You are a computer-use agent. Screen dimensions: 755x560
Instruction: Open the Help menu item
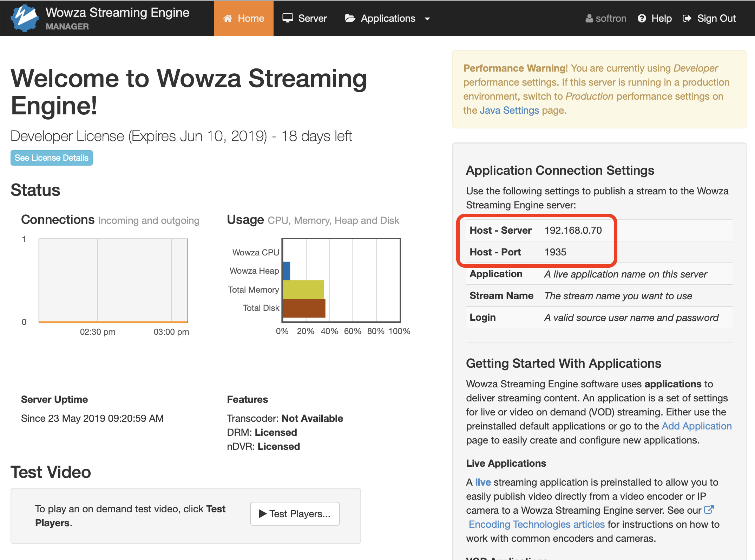pyautogui.click(x=655, y=18)
